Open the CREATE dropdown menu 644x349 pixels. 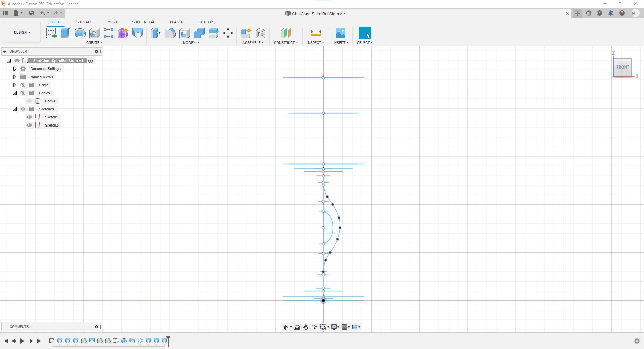94,43
